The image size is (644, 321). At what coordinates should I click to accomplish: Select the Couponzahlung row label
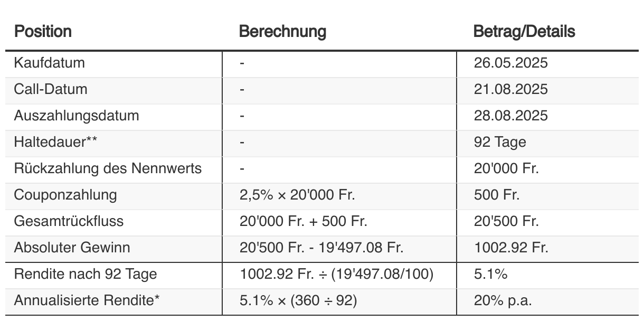tap(65, 195)
